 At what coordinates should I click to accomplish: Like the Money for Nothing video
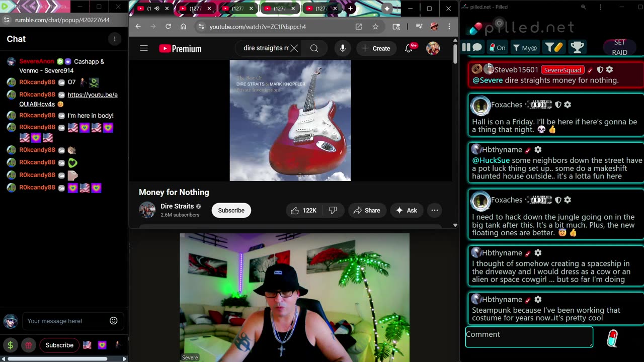pos(303,210)
